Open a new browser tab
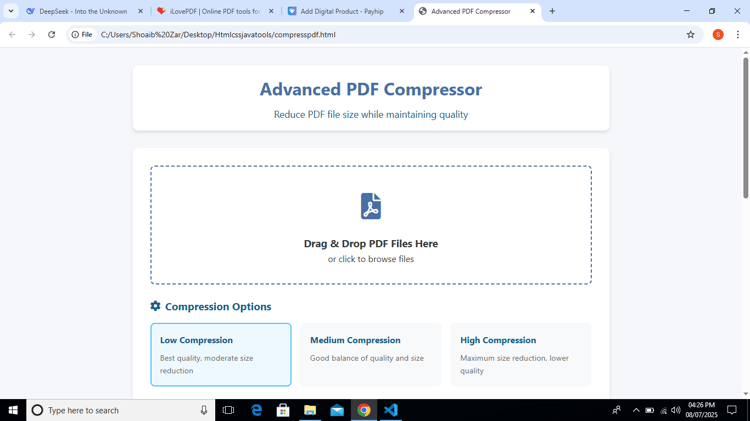750x421 pixels. click(x=552, y=11)
